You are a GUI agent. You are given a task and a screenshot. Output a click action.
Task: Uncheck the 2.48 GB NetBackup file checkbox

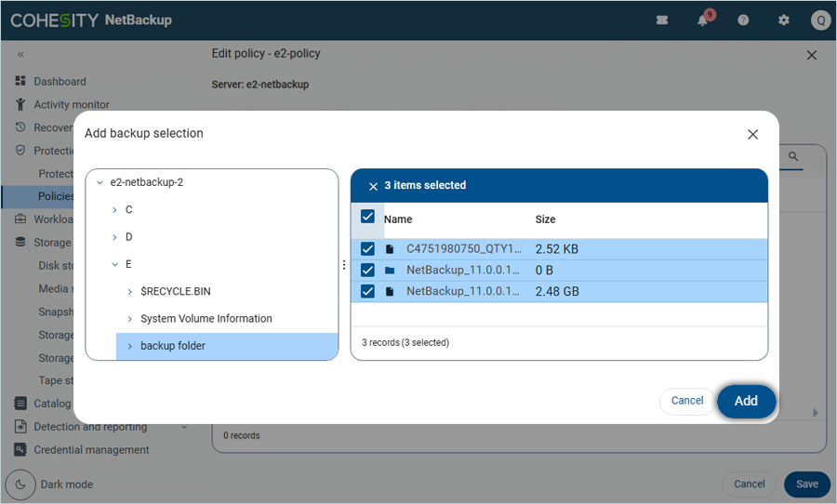367,291
